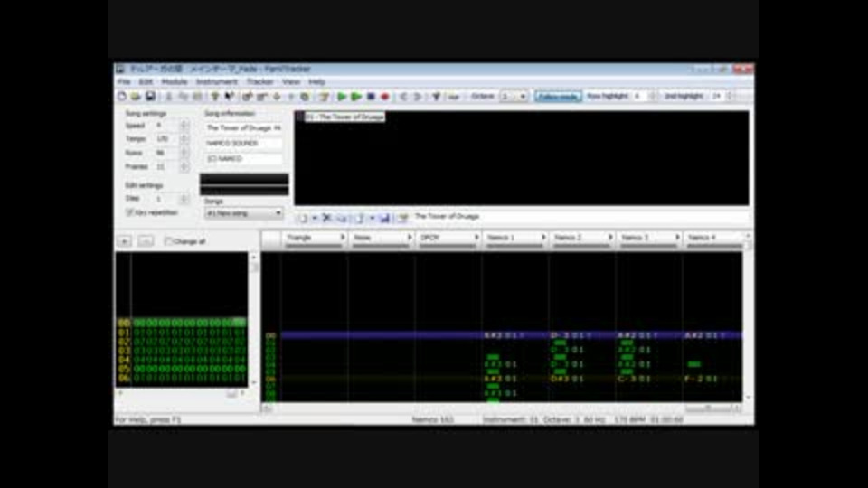Image resolution: width=868 pixels, height=488 pixels.
Task: Click the minus button above frame editor
Action: coord(146,241)
